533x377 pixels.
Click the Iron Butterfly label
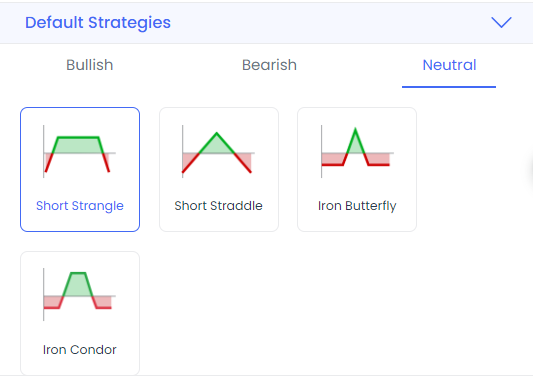click(357, 206)
